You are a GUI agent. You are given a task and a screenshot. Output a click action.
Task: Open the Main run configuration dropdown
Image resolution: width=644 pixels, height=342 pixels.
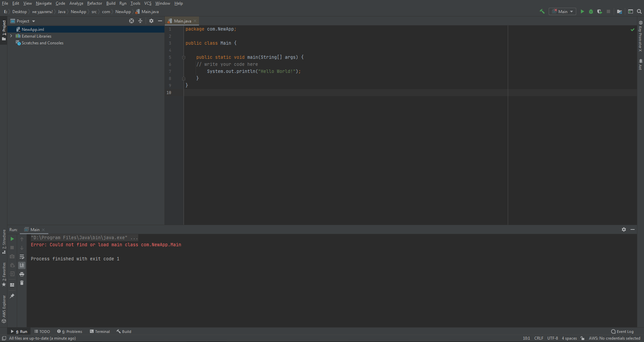pyautogui.click(x=562, y=11)
